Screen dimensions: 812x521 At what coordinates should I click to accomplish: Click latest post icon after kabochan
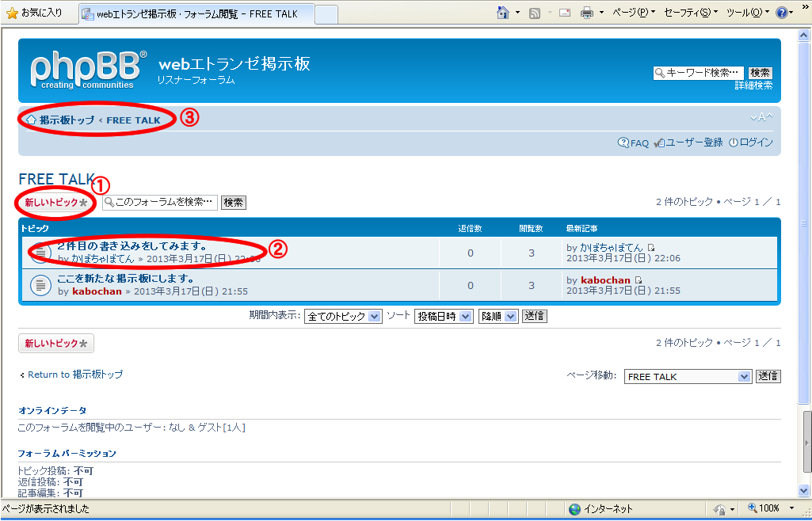click(x=639, y=280)
